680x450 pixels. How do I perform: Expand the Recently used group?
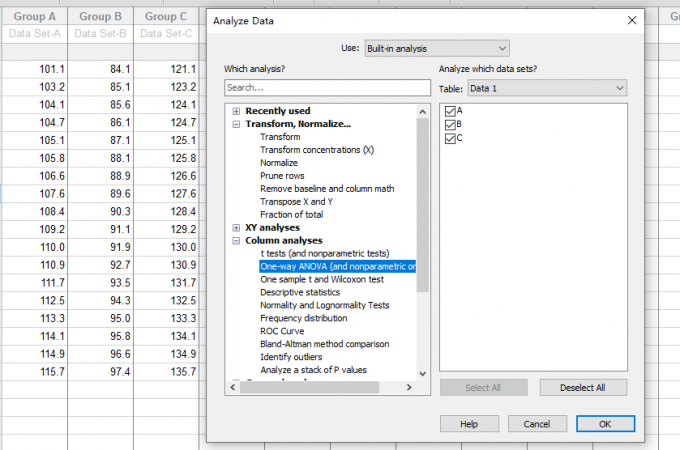236,111
